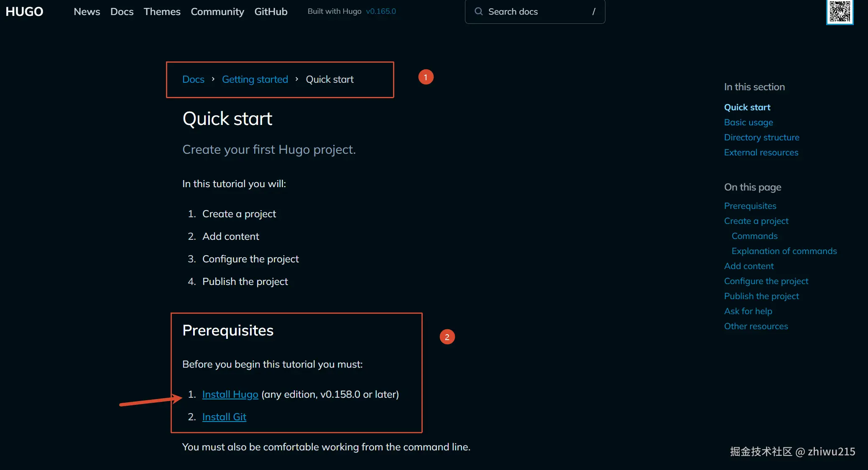Go to the Community page
Viewport: 868px width, 470px height.
[217, 11]
